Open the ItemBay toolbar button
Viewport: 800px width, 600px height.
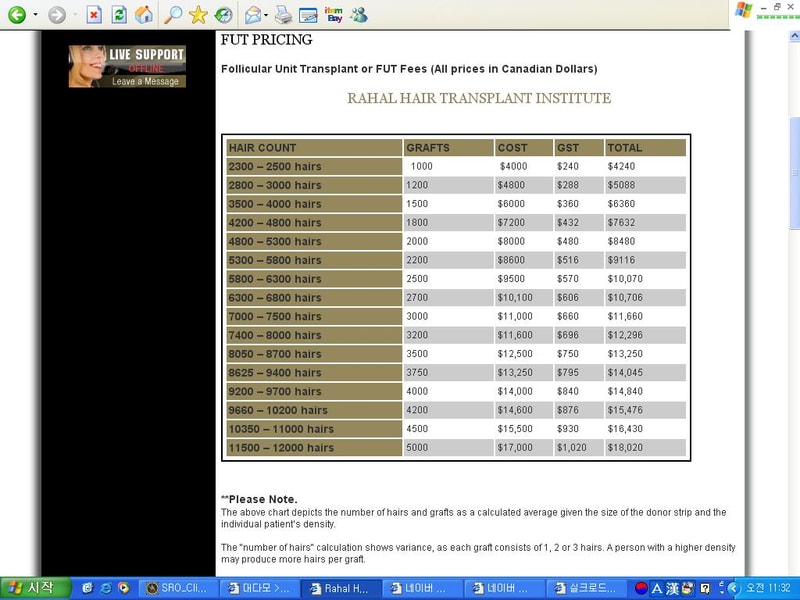pyautogui.click(x=334, y=15)
